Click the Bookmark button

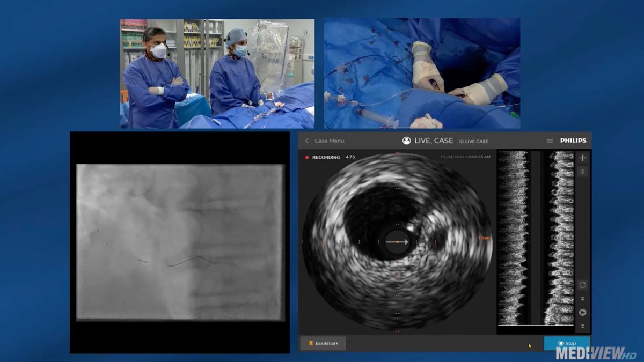point(324,343)
